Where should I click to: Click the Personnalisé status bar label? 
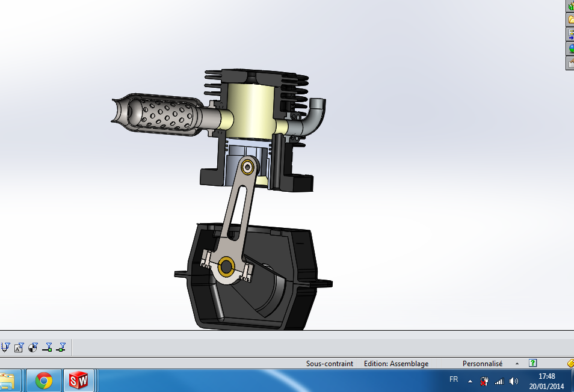483,364
